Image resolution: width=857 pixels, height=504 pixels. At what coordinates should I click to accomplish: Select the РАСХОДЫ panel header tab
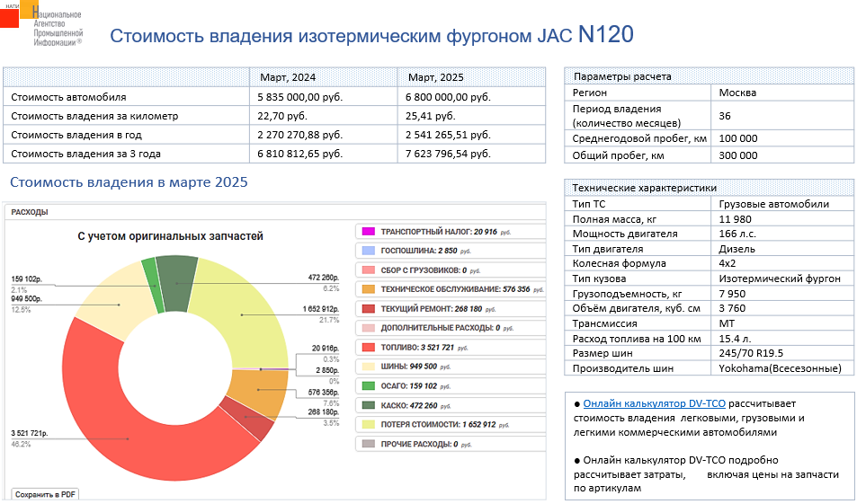click(x=30, y=212)
